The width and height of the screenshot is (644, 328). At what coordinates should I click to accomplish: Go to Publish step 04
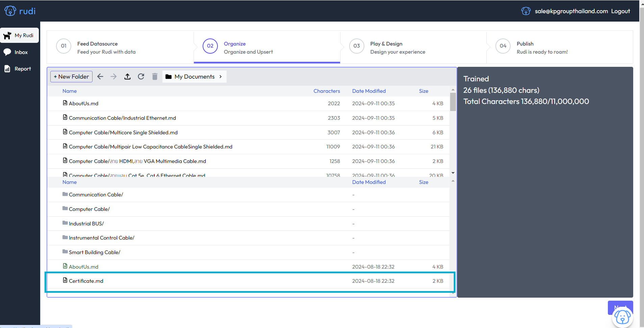coord(560,47)
